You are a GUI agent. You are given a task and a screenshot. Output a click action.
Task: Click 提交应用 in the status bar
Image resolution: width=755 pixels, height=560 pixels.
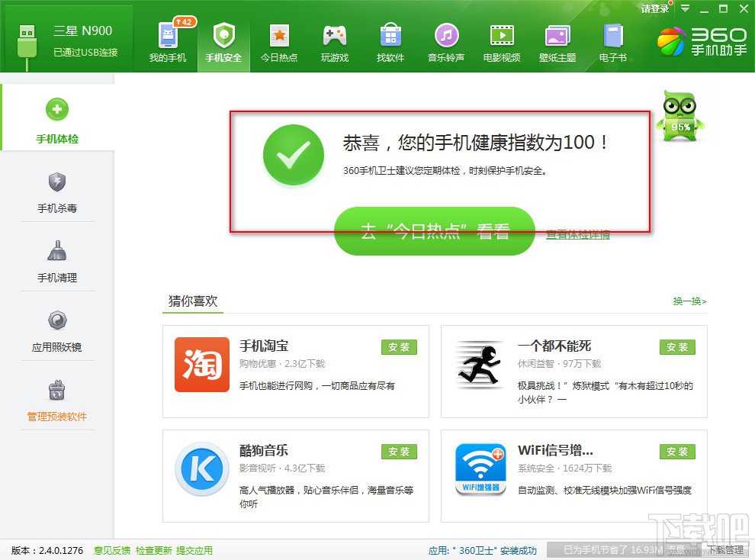194,550
